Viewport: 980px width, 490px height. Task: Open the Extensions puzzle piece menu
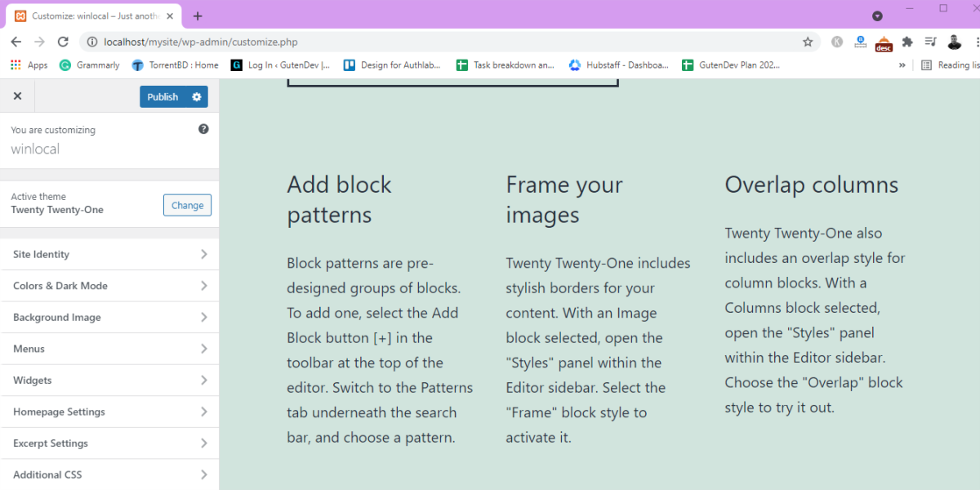[907, 42]
